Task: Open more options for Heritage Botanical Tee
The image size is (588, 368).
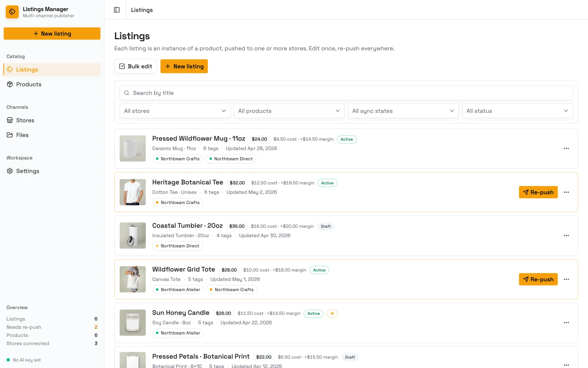Action: [x=566, y=192]
